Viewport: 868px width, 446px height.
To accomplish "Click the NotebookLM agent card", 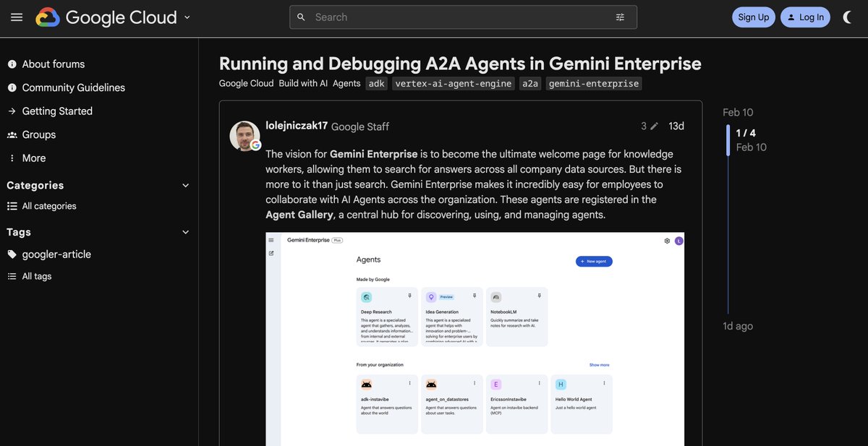I will [516, 317].
